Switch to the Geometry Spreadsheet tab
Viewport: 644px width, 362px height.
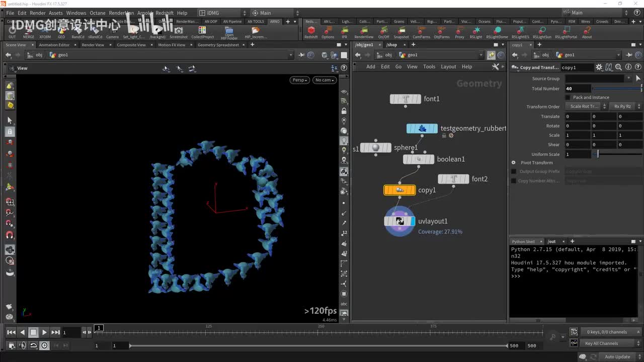pos(218,45)
